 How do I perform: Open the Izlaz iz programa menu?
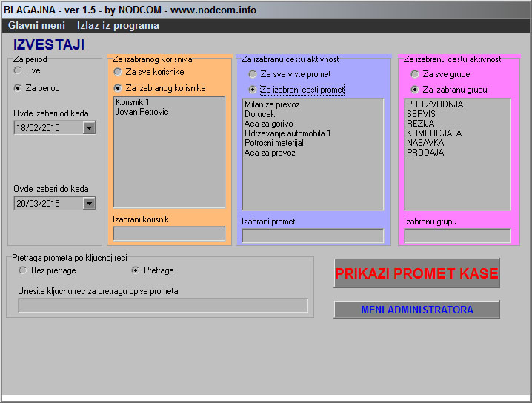pyautogui.click(x=118, y=26)
